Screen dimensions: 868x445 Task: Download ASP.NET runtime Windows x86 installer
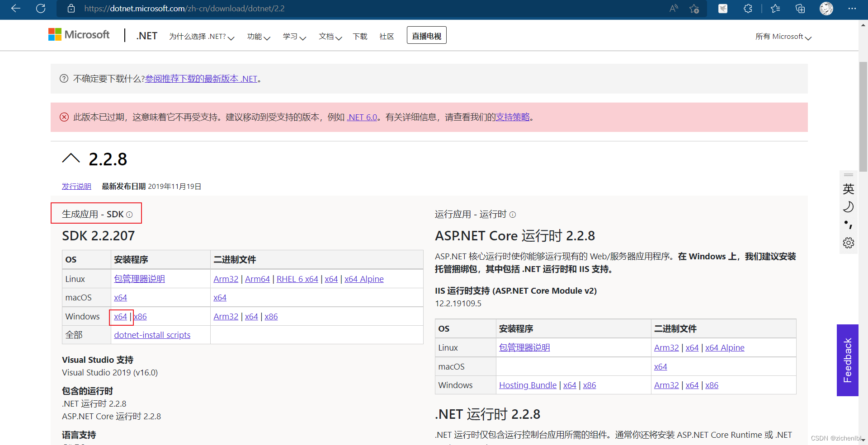click(590, 385)
